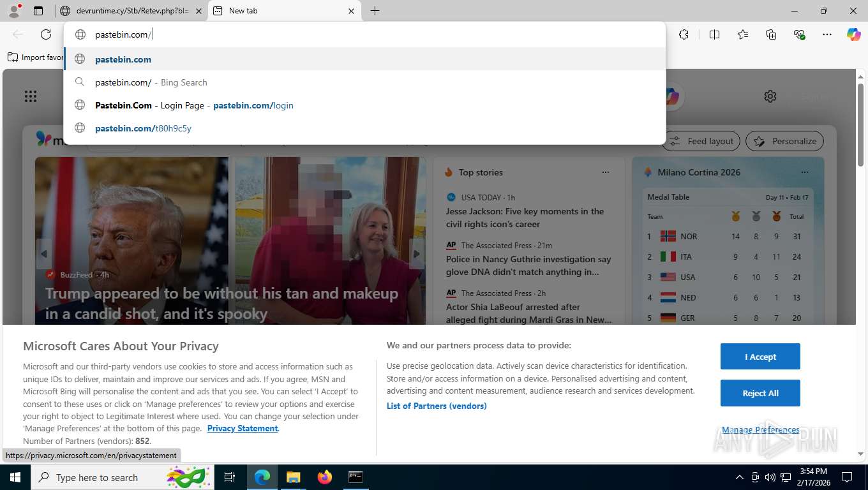868x490 pixels.
Task: Open Settings and more ellipsis menu
Action: pyautogui.click(x=827, y=34)
